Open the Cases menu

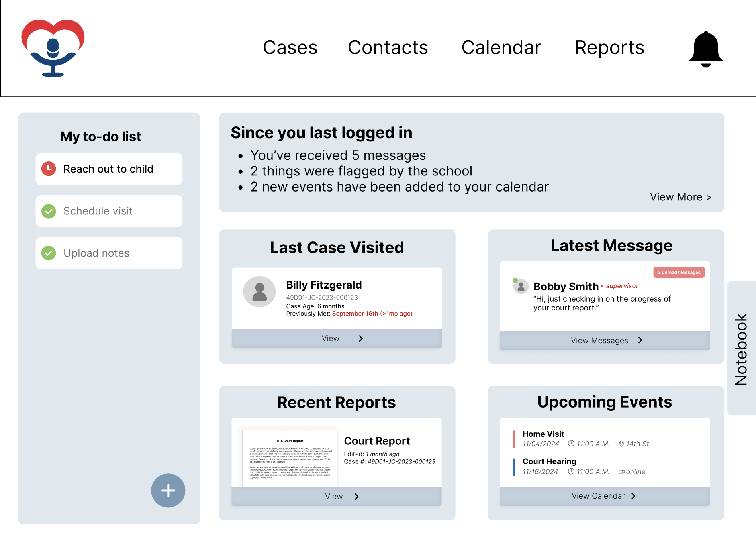coord(290,47)
